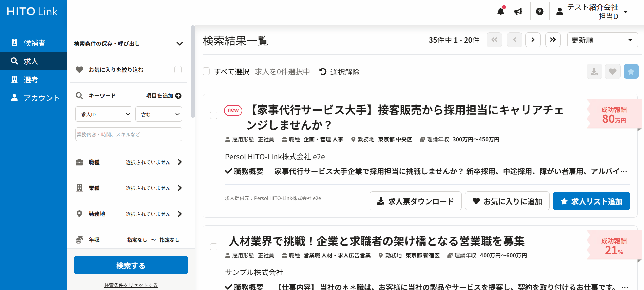Click the サンプル株式会社 company name
The height and width of the screenshot is (290, 644).
click(x=254, y=272)
